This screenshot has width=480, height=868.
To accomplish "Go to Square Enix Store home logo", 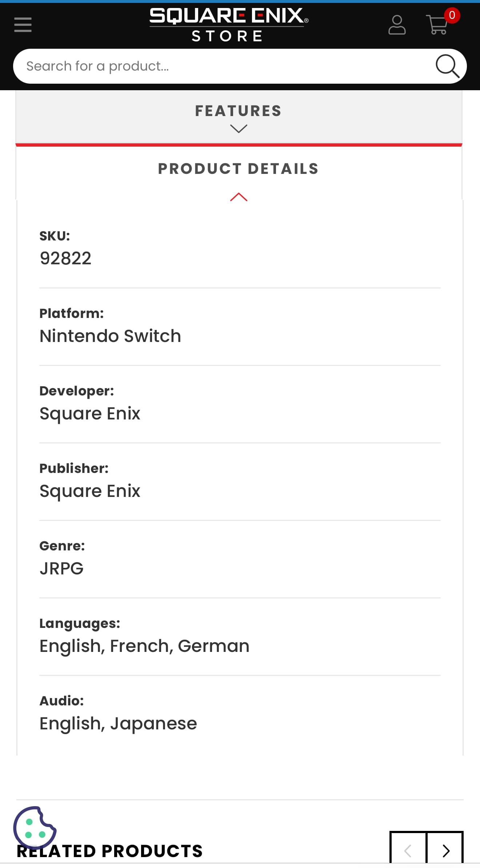I will (x=229, y=25).
